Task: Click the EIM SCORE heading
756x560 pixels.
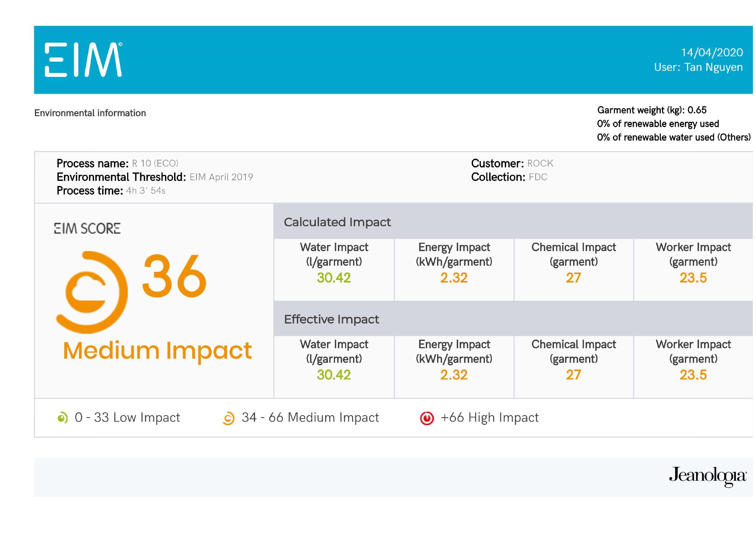Action: (87, 228)
